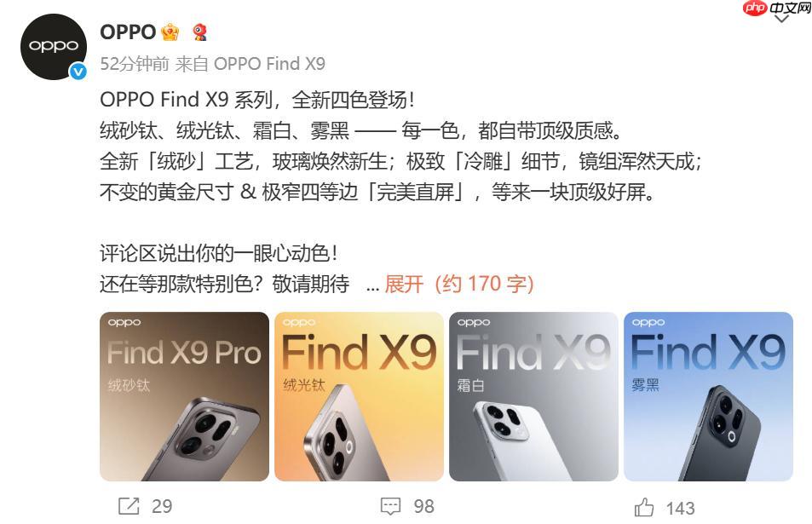
Task: Click the like count 143
Action: click(x=681, y=508)
